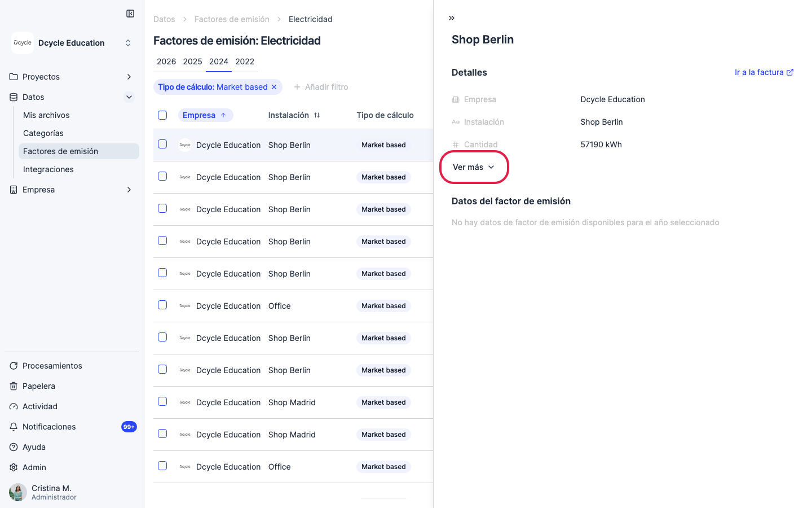Collapse the sidebar with the panel icon
This screenshot has width=812, height=508.
coord(130,14)
